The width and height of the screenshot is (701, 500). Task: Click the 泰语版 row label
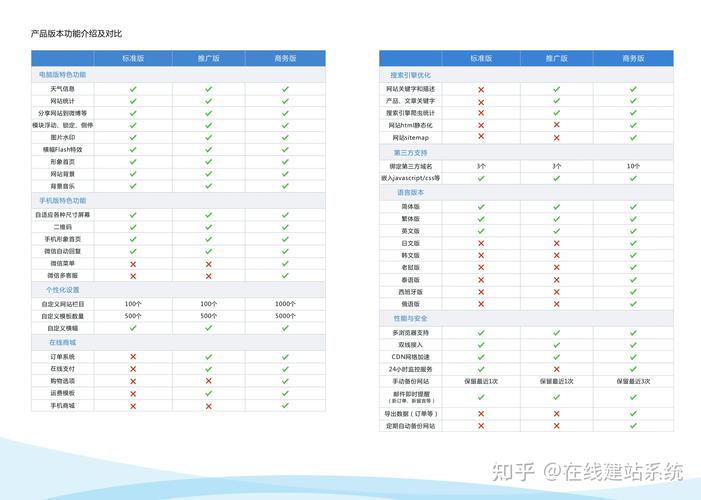(x=410, y=280)
